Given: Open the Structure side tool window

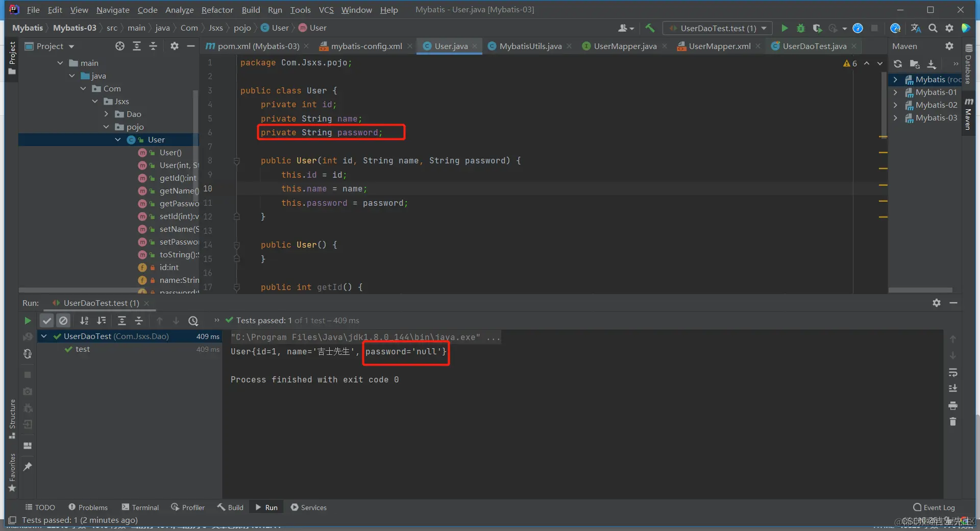Looking at the screenshot, I should (x=12, y=419).
